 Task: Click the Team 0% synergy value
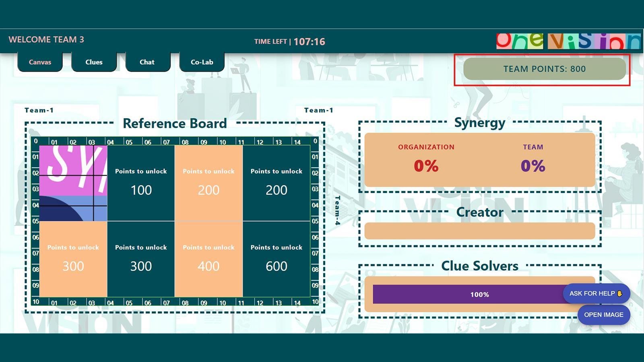[533, 166]
